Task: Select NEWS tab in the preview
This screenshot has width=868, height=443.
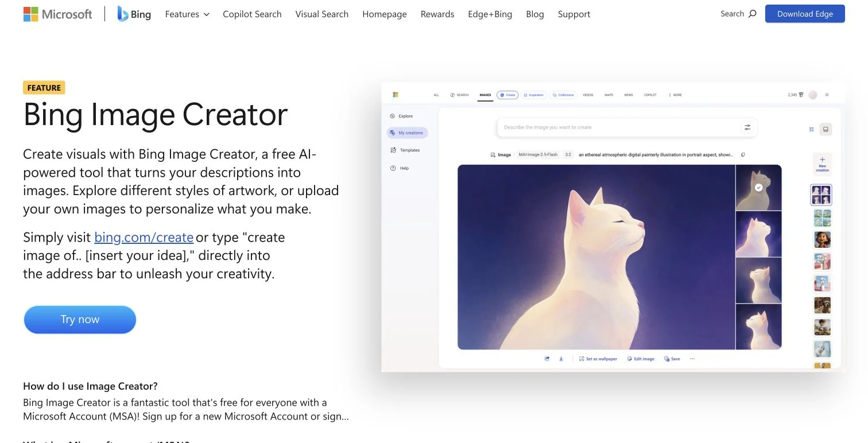Action: pyautogui.click(x=629, y=95)
